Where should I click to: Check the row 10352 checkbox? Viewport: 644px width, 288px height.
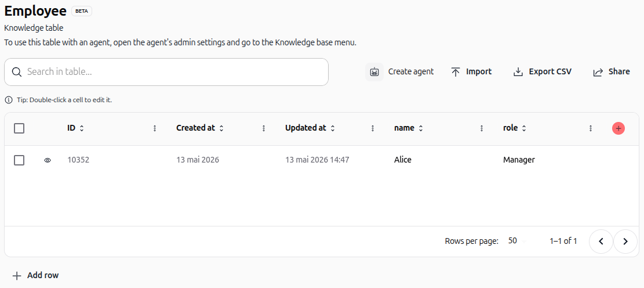tap(19, 160)
